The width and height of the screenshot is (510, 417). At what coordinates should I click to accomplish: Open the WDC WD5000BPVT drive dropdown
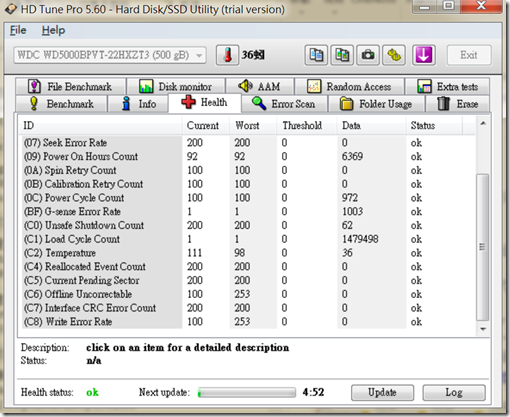click(x=110, y=55)
